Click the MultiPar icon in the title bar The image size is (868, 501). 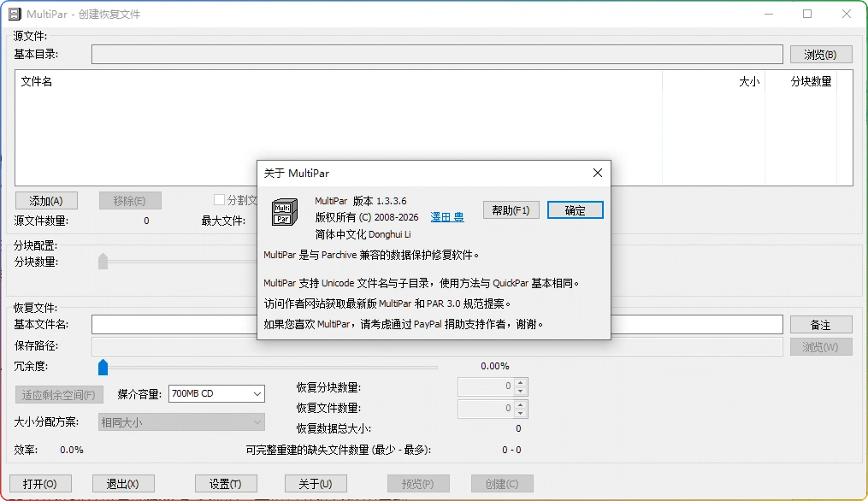[x=14, y=13]
